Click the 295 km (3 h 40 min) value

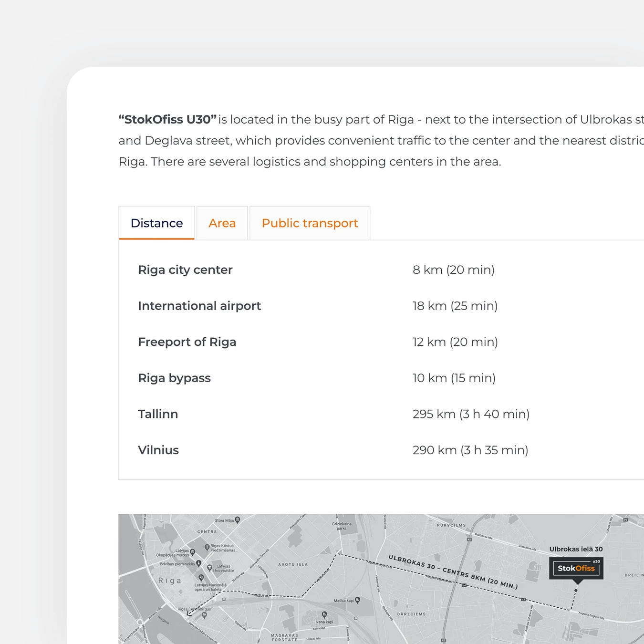(471, 414)
